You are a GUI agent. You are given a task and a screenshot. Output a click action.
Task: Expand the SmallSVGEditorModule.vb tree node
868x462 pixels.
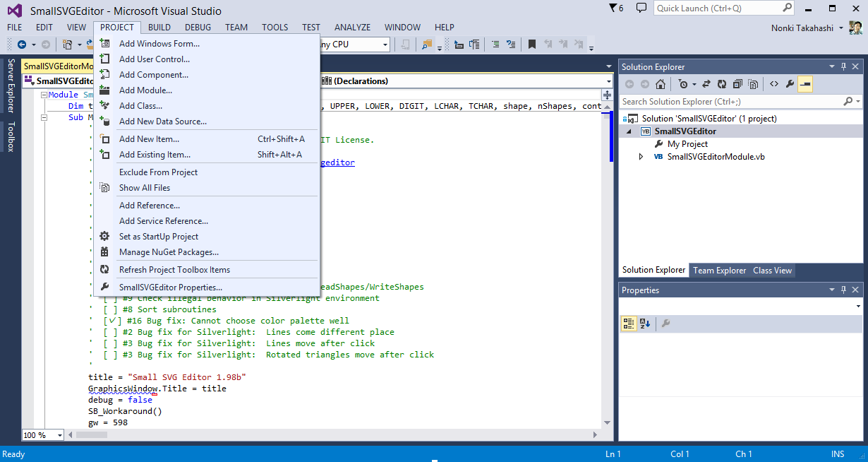[641, 157]
